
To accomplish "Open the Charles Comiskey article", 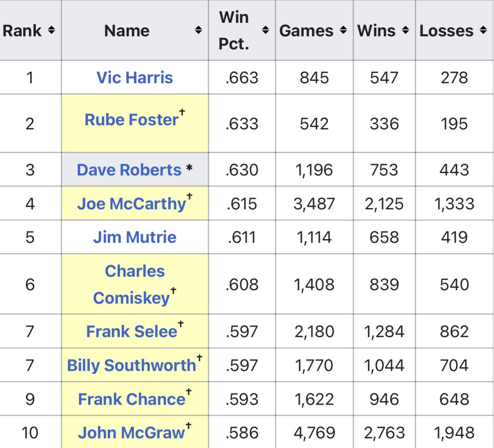I will 135,283.
